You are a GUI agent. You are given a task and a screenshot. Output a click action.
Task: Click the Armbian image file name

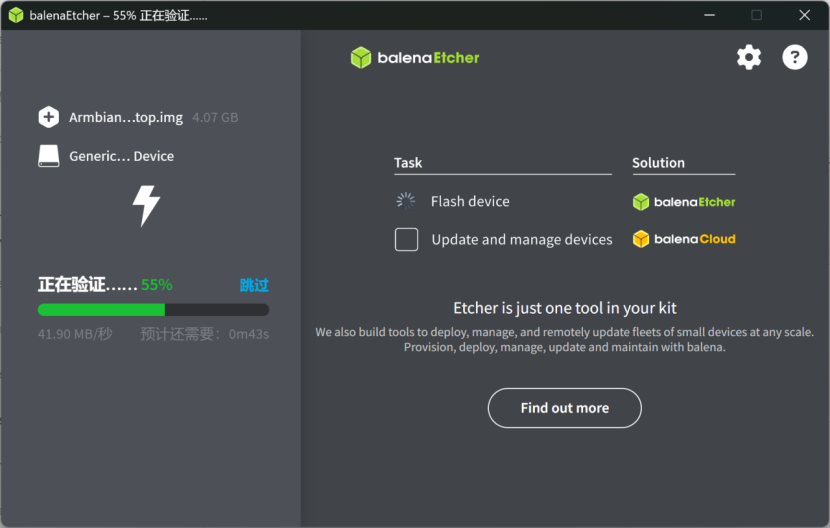coord(126,117)
